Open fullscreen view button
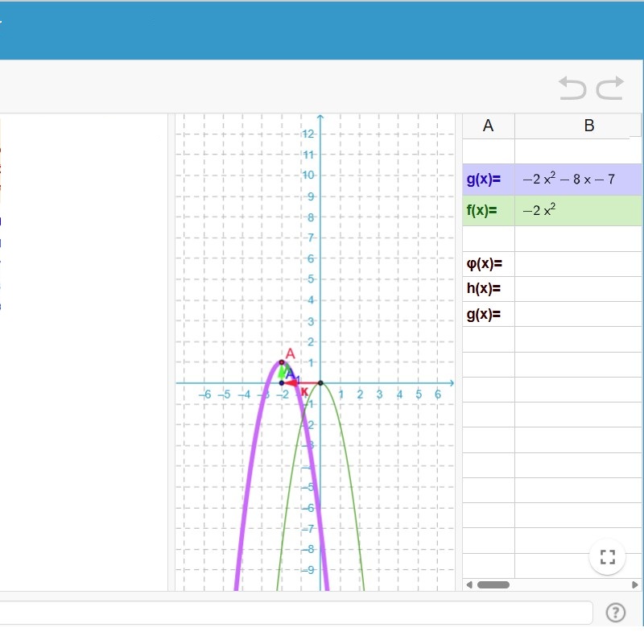The width and height of the screenshot is (644, 644). pos(607,557)
